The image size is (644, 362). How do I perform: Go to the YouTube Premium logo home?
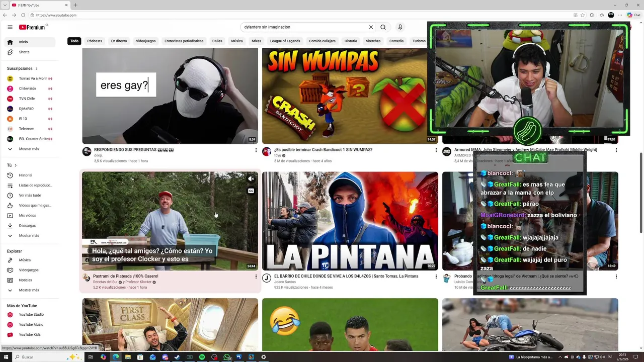click(32, 27)
